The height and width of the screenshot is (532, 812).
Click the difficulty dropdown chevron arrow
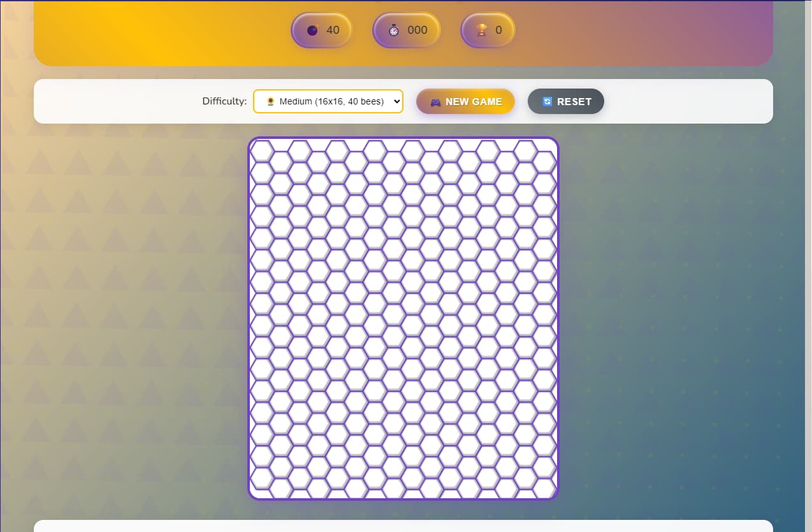coord(396,101)
